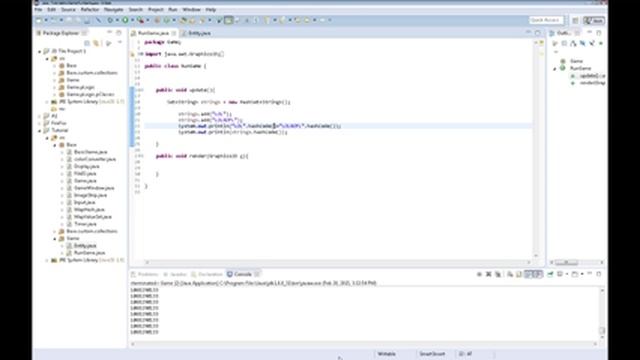640x360 pixels.
Task: Click Display Selected Console icon
Action: tap(560, 274)
